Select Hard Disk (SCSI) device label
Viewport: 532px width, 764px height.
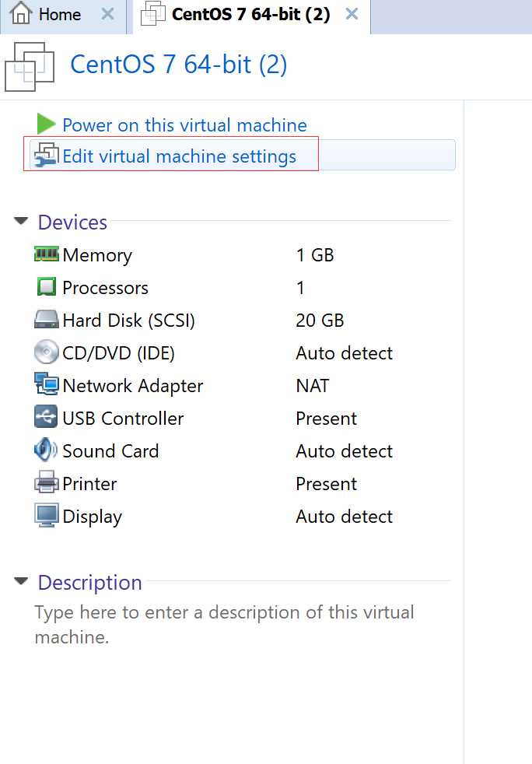(x=128, y=320)
